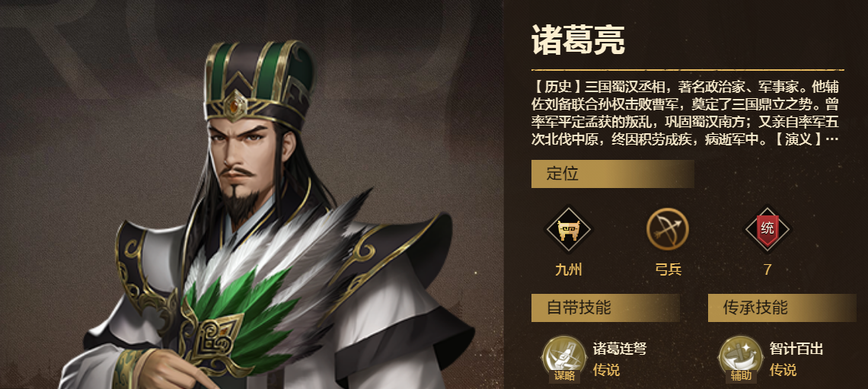Select the 弓兵 bow-and-arrow icon
Viewport: 868px width, 389px height.
click(668, 229)
